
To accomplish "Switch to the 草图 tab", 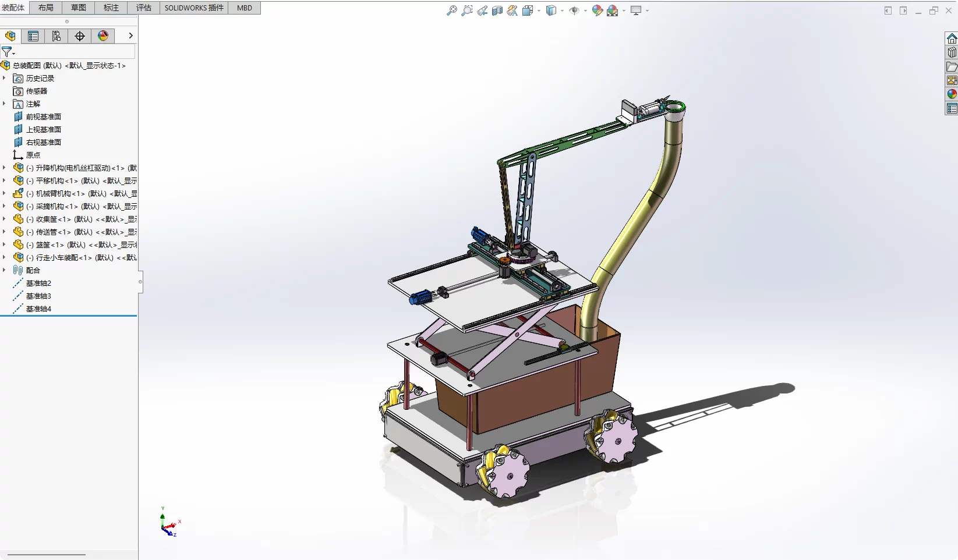I will [78, 8].
